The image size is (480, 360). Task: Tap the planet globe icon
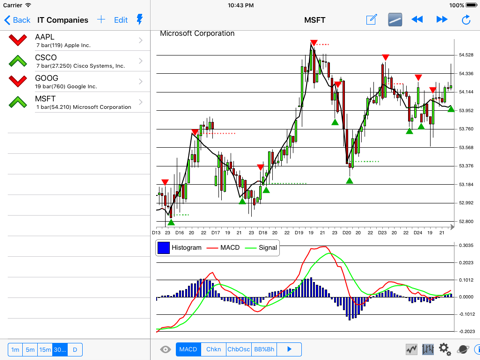pos(463,349)
